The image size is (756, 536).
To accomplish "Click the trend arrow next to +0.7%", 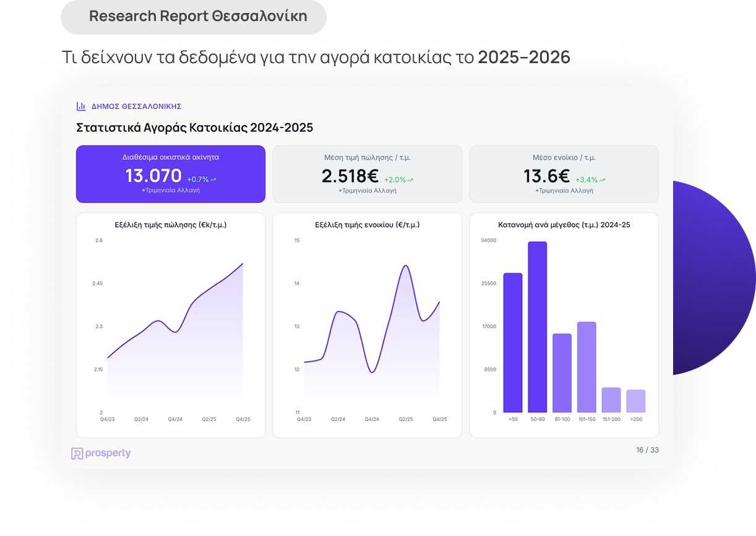I will (213, 180).
